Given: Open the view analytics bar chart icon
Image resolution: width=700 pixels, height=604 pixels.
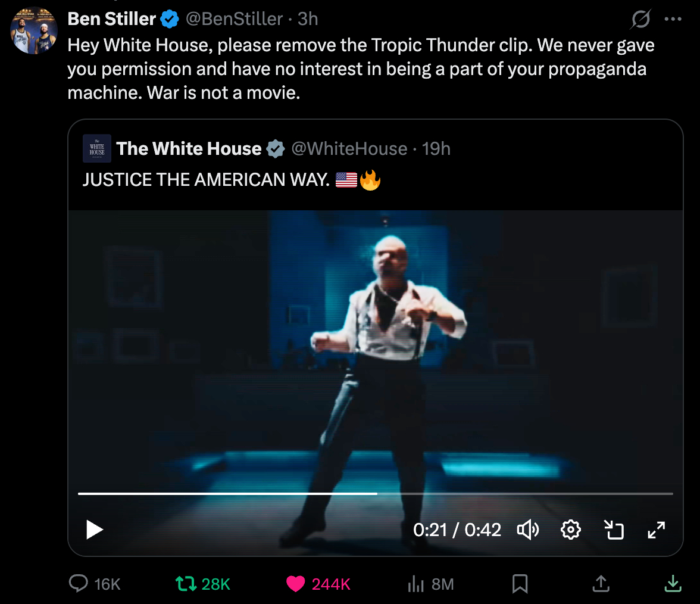Looking at the screenshot, I should click(415, 584).
